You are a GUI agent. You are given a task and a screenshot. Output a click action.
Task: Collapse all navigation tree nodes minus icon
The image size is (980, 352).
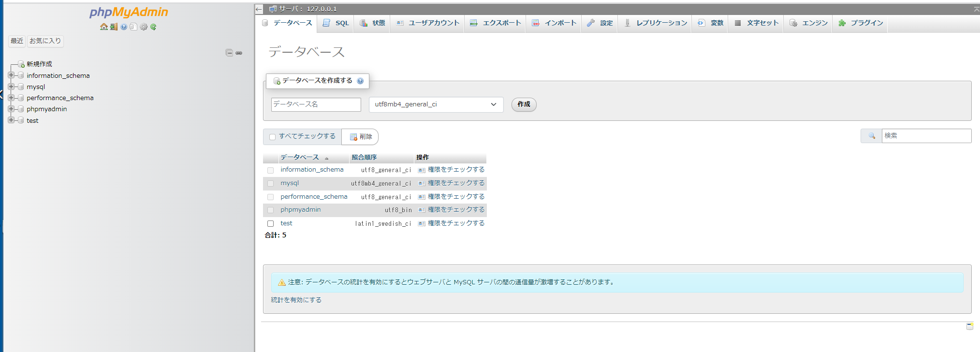click(229, 53)
